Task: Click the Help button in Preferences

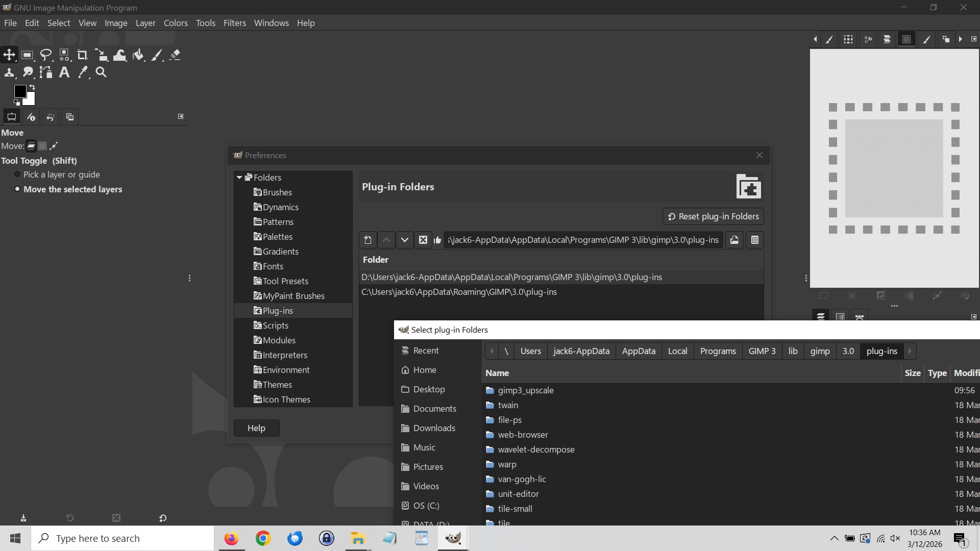Action: [256, 428]
